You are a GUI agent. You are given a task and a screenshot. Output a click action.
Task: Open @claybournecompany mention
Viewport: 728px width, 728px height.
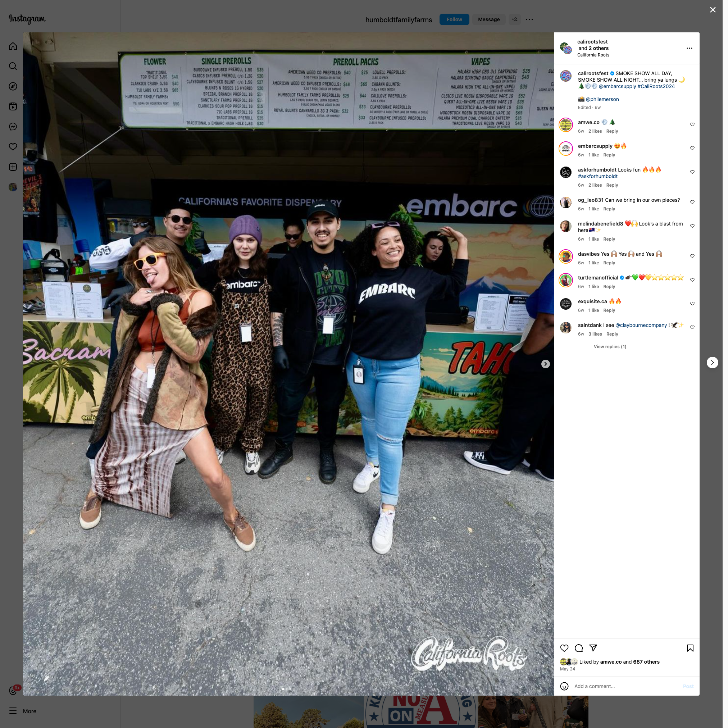pyautogui.click(x=641, y=325)
